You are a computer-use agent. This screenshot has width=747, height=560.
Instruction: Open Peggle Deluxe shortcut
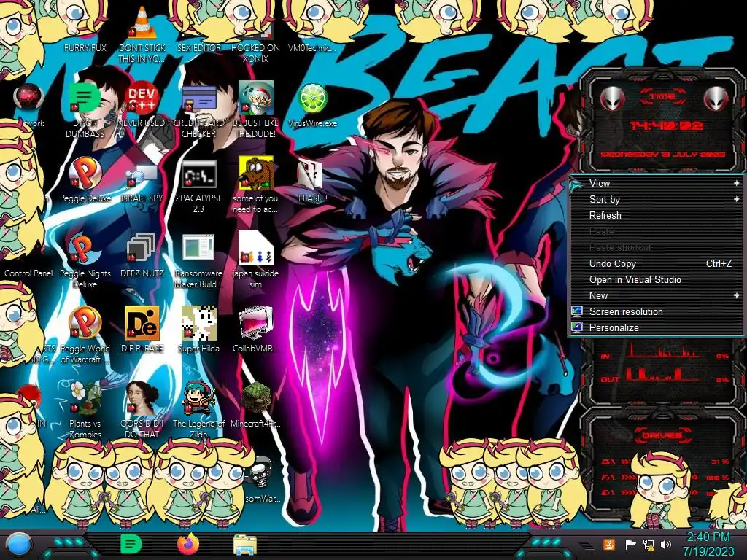point(85,179)
